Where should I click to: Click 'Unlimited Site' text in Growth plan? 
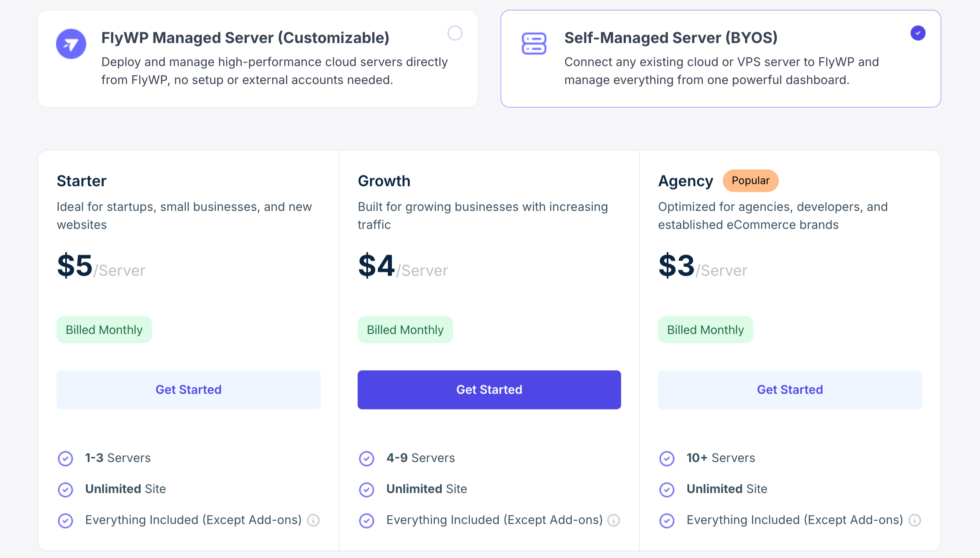[427, 489]
